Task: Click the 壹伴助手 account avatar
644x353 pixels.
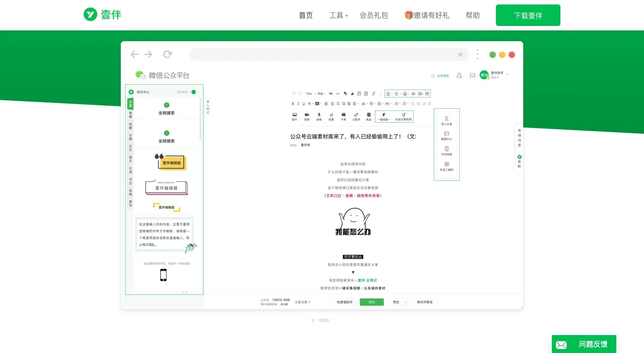Action: coord(484,75)
